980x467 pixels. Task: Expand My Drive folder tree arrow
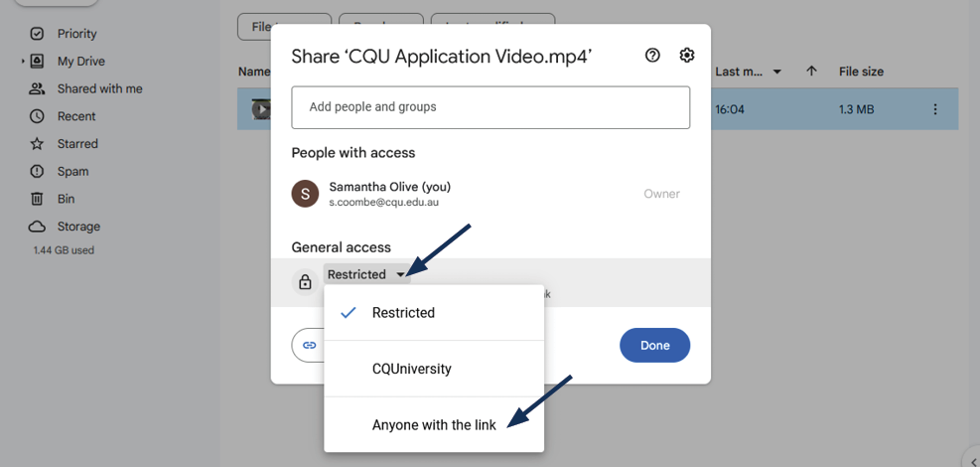pyautogui.click(x=23, y=62)
